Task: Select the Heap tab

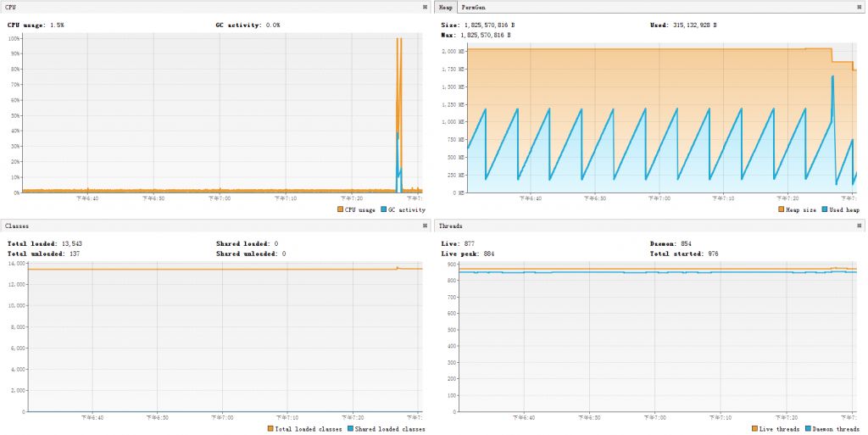Action: (x=446, y=7)
